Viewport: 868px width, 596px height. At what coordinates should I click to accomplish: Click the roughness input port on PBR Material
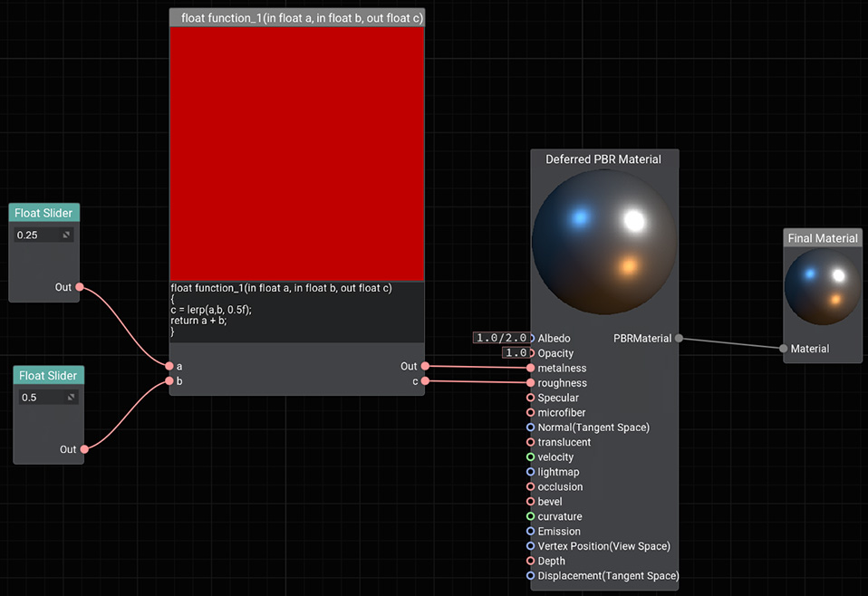(x=531, y=383)
